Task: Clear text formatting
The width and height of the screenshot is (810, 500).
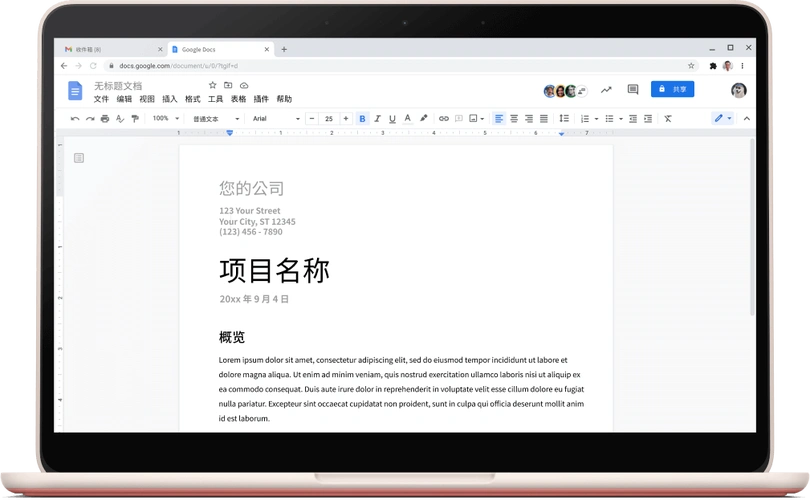Action: (x=668, y=119)
